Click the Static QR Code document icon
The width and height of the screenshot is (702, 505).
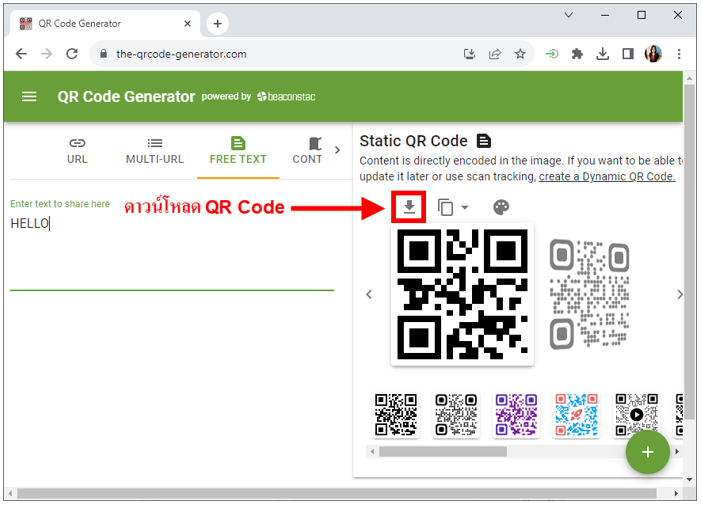[484, 141]
